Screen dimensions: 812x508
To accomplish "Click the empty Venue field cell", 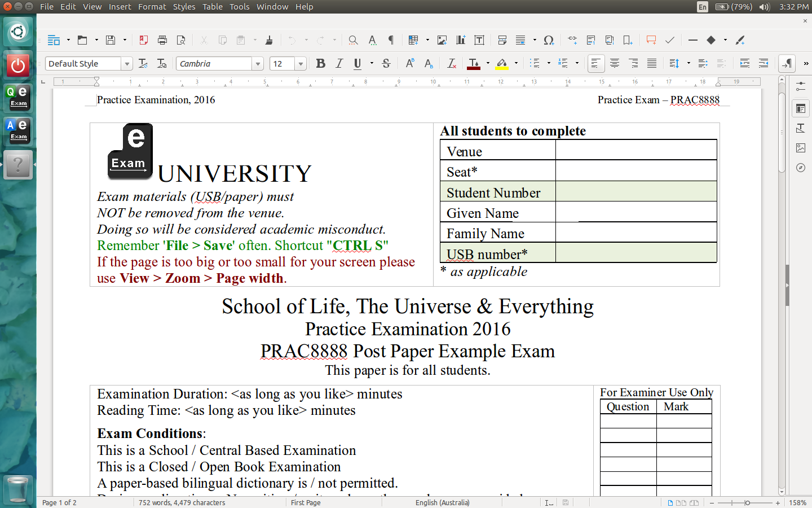I will pyautogui.click(x=636, y=151).
